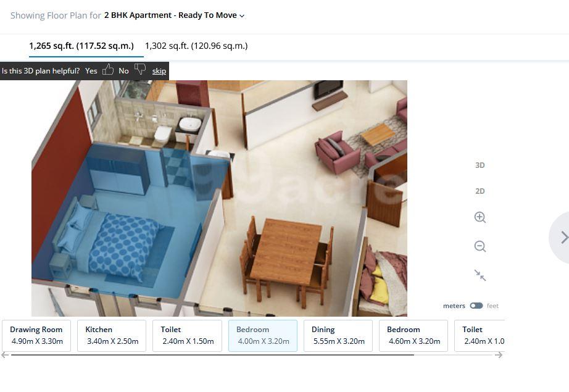This screenshot has width=569, height=392.
Task: Select the 1,265 sq.ft. tab
Action: pos(81,46)
